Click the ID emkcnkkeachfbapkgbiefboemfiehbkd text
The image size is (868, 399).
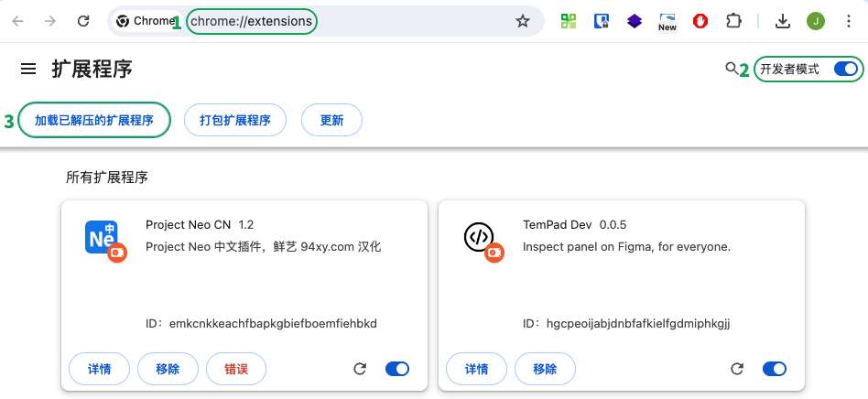pyautogui.click(x=261, y=323)
